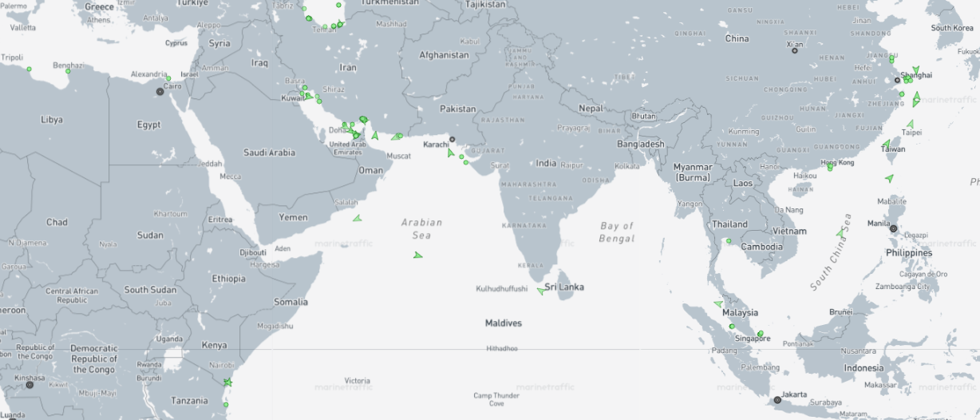This screenshot has width=980, height=420.
Task: Select the 'Nepal' label
Action: click(x=591, y=108)
